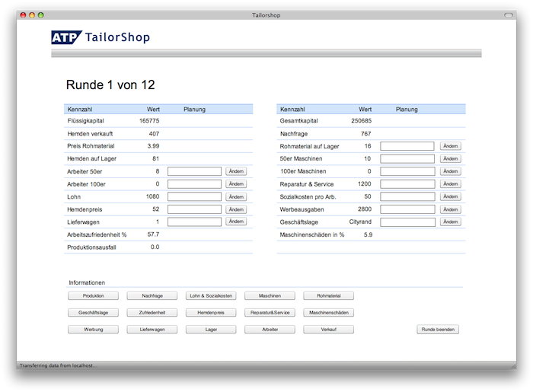Click Ändern button for Arbeiter 100er
Viewport: 533px width, 392px height.
[236, 183]
